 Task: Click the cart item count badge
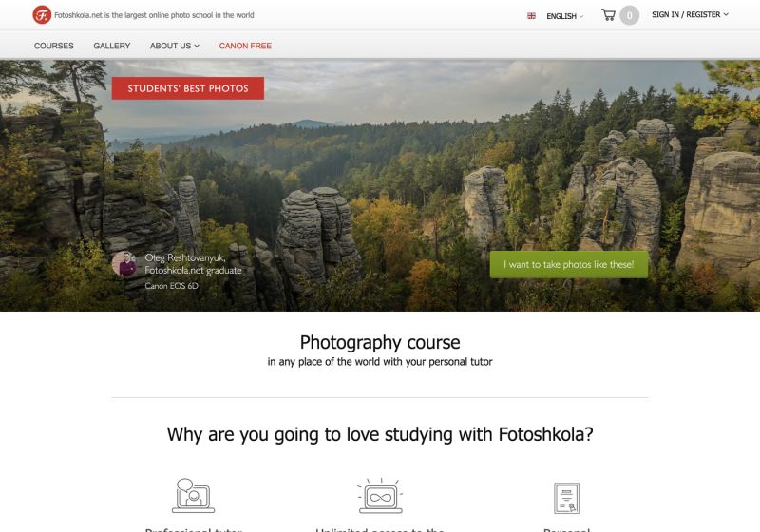(x=629, y=15)
